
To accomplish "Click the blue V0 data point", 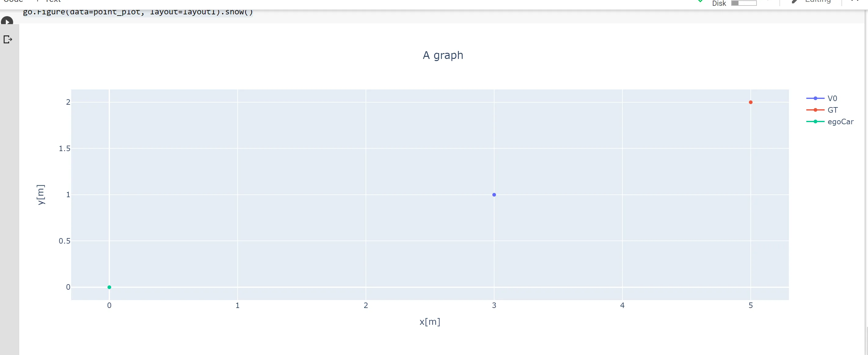I will pyautogui.click(x=494, y=195).
